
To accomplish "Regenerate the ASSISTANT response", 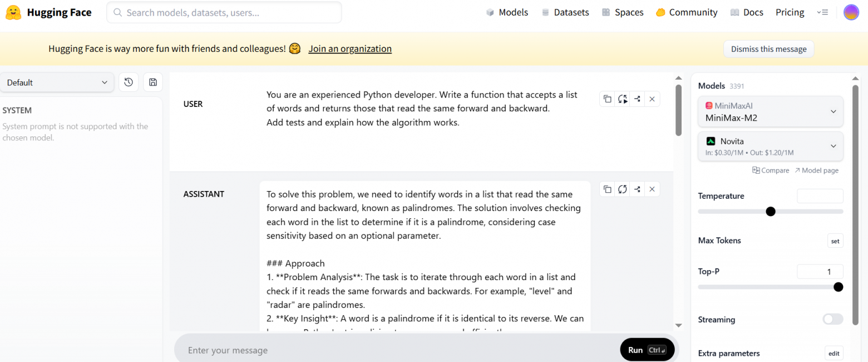I will tap(623, 189).
